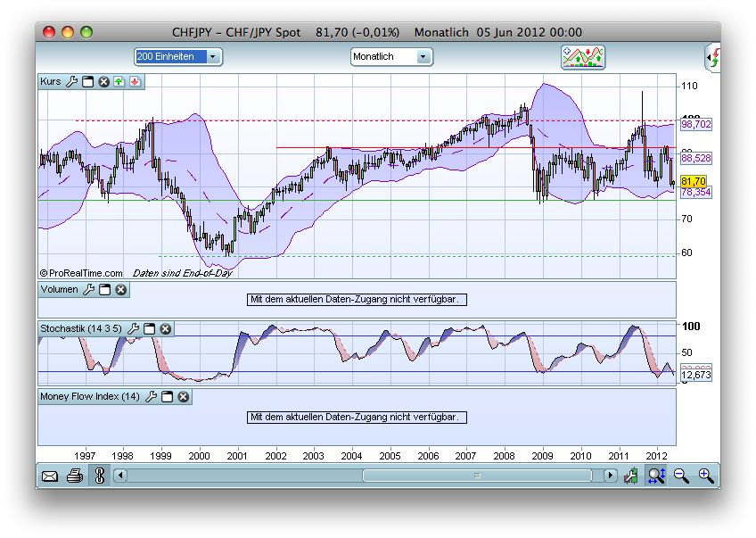
Task: Click the 98,702 upper band value
Action: point(695,125)
